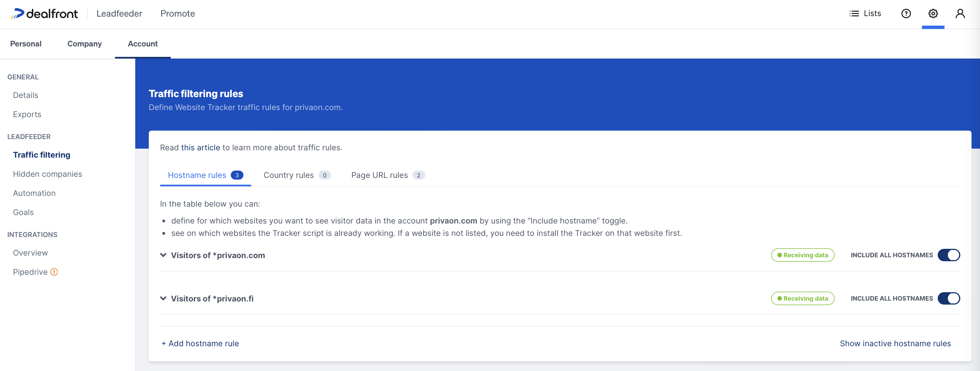Toggle Include All Hostnames for privaon.com
980x371 pixels.
[x=948, y=255]
